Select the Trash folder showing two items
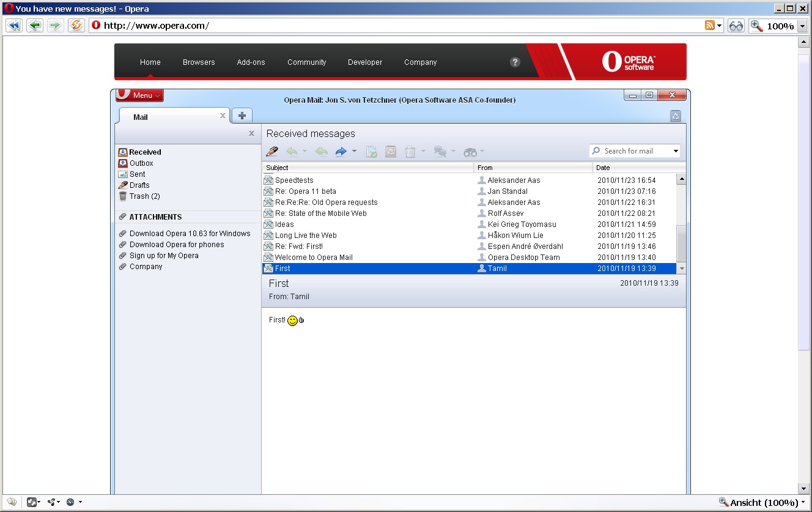Screen dimensions: 812x512 coord(145,196)
